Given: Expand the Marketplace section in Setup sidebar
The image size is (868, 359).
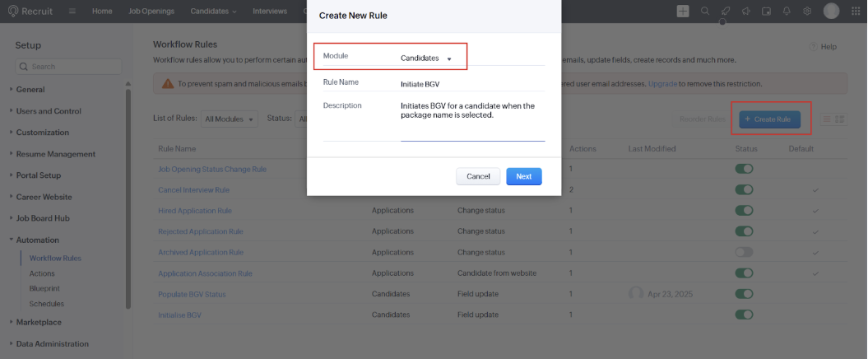Looking at the screenshot, I should coord(38,322).
